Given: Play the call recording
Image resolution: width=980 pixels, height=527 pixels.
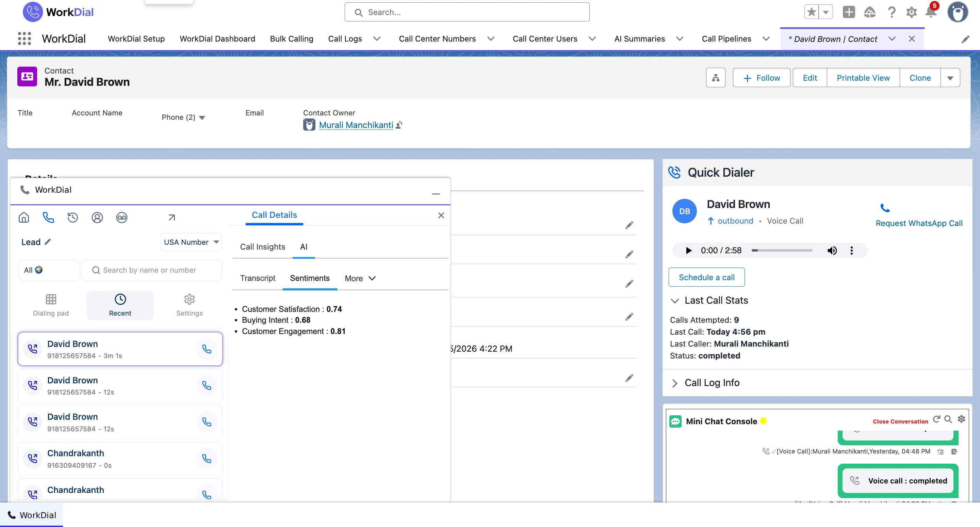Looking at the screenshot, I should pos(688,250).
